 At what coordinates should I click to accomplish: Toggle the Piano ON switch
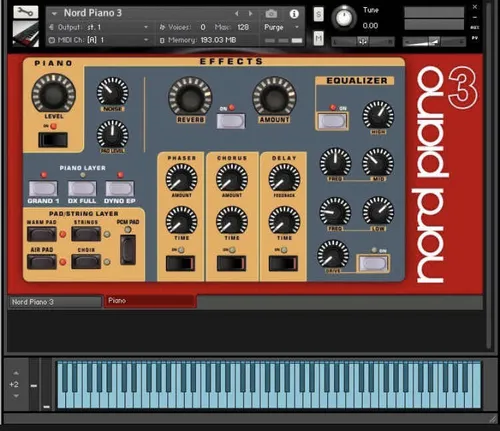[53, 139]
